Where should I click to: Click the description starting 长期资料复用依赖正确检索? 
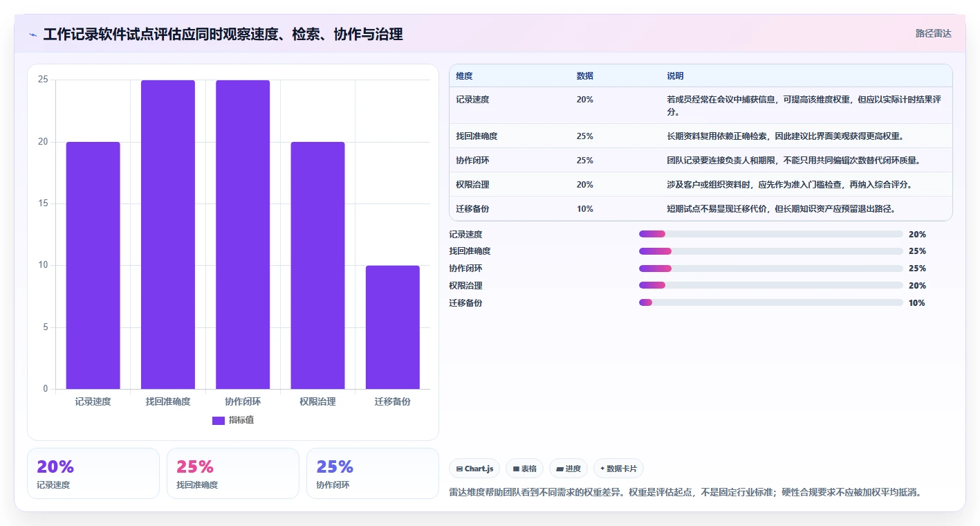pos(785,136)
